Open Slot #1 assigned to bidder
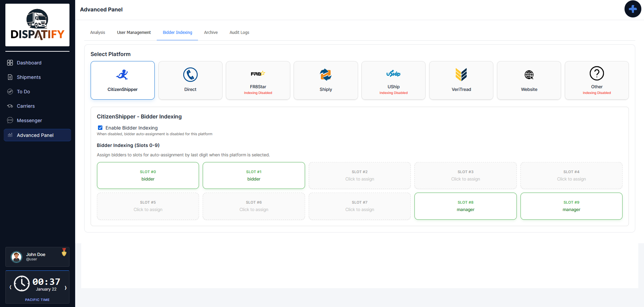Viewport: 644px width, 307px height. [x=254, y=175]
